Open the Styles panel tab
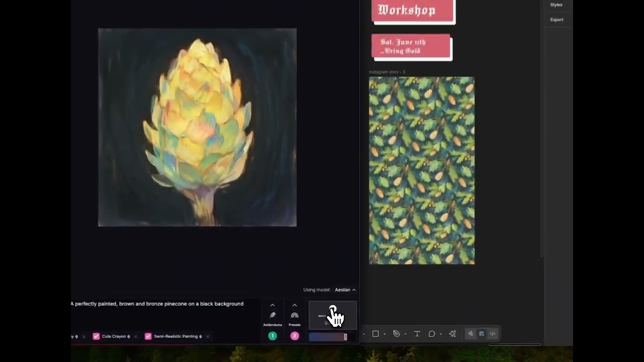Image resolution: width=644 pixels, height=362 pixels. 556,5
